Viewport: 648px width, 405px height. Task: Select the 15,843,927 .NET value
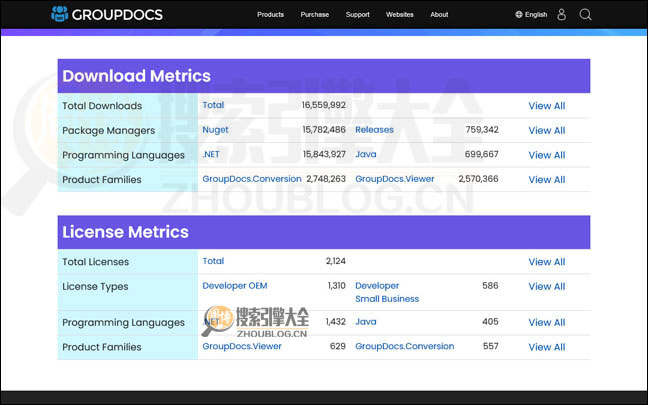coord(324,154)
